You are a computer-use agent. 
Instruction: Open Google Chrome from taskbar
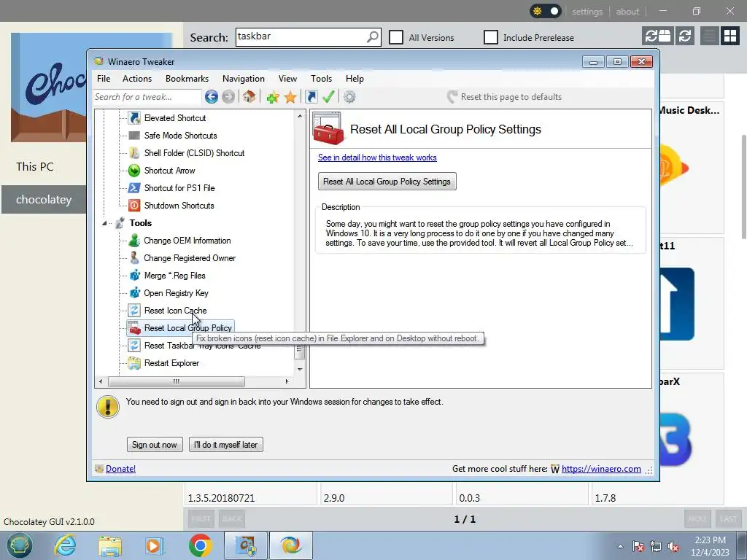tap(200, 545)
